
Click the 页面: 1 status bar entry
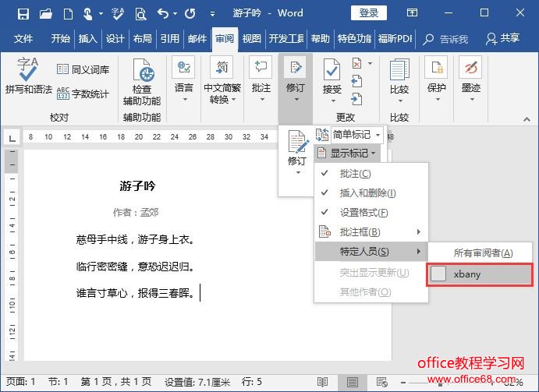pyautogui.click(x=20, y=382)
